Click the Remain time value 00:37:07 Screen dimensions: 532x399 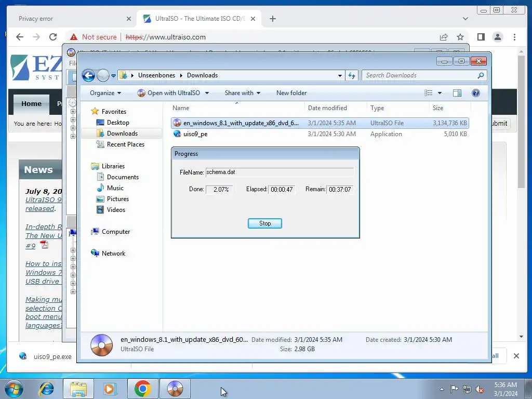tap(340, 189)
